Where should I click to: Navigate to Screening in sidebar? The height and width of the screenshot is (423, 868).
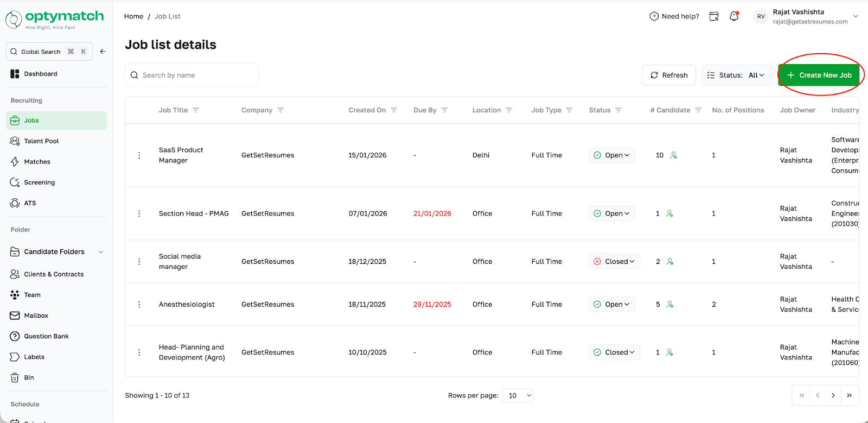pos(39,182)
